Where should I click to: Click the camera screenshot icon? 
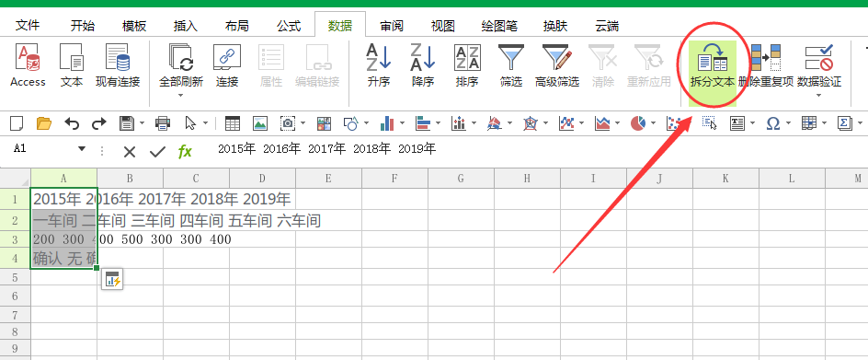[288, 122]
